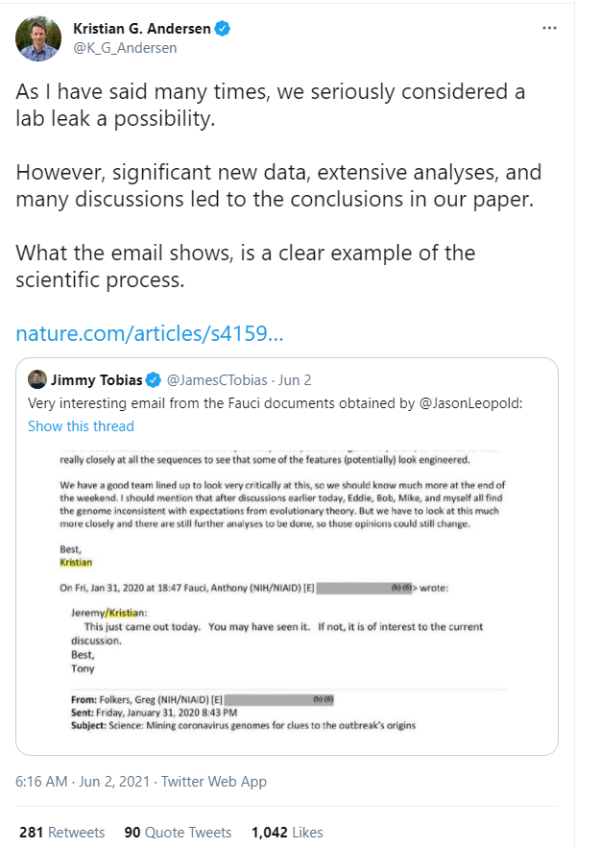Open the Kristian G. Andersen display name
Image resolution: width=600 pixels, height=848 pixels.
click(142, 29)
